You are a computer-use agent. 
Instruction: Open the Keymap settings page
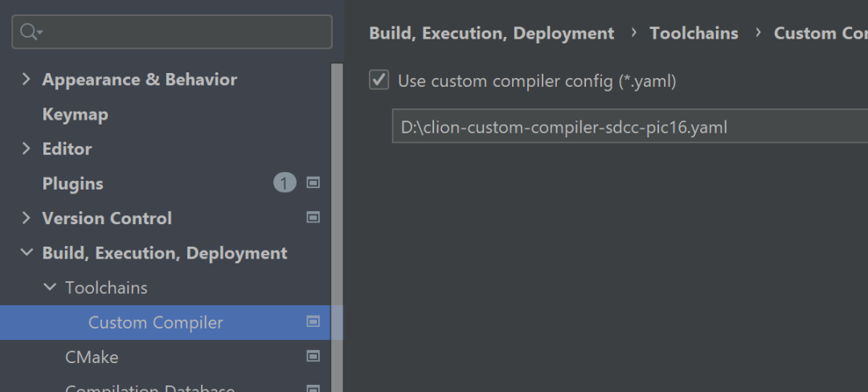coord(76,114)
